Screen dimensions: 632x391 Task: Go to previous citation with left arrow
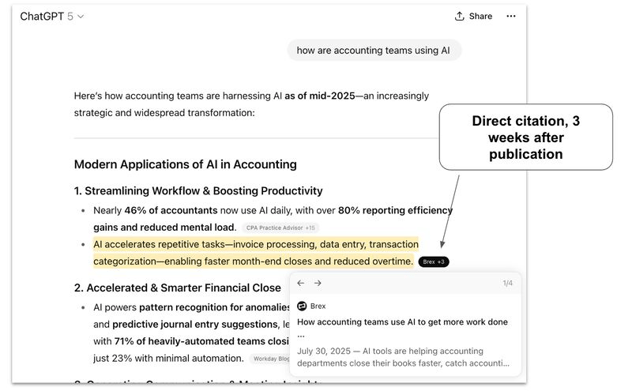(301, 283)
